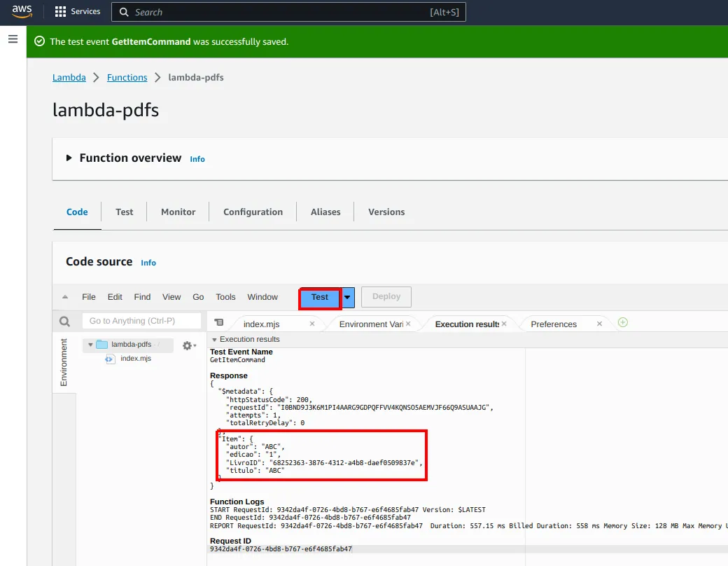Open the environment gear settings menu

coord(188,345)
